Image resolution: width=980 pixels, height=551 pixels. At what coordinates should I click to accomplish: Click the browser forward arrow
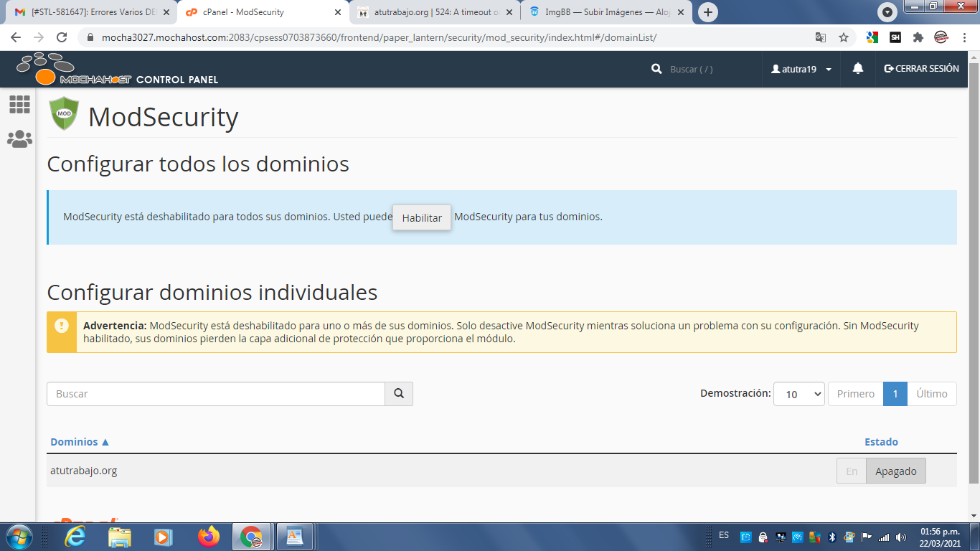click(39, 37)
